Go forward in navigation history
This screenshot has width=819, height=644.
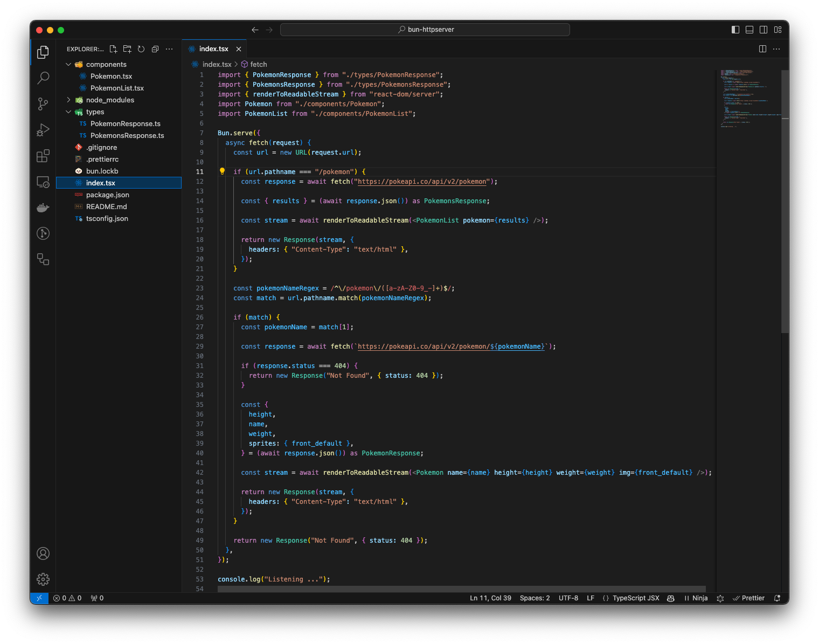point(269,30)
